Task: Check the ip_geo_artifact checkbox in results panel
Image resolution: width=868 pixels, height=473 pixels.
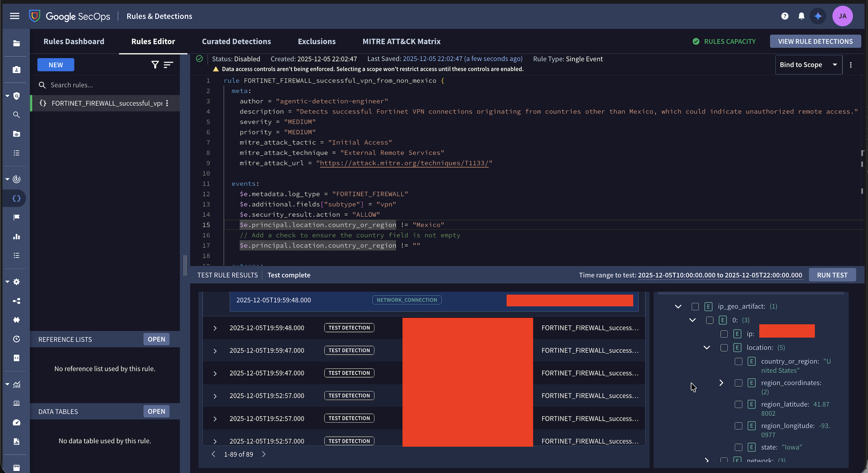Action: tap(695, 307)
